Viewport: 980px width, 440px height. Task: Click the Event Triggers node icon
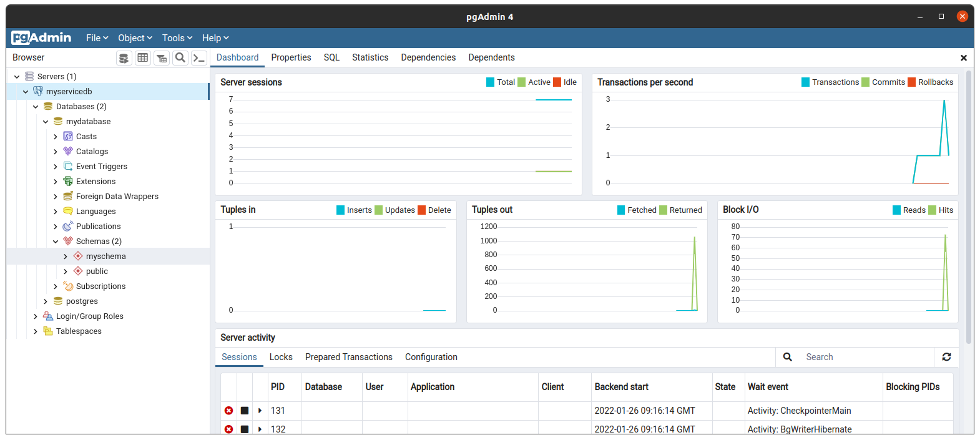point(68,166)
